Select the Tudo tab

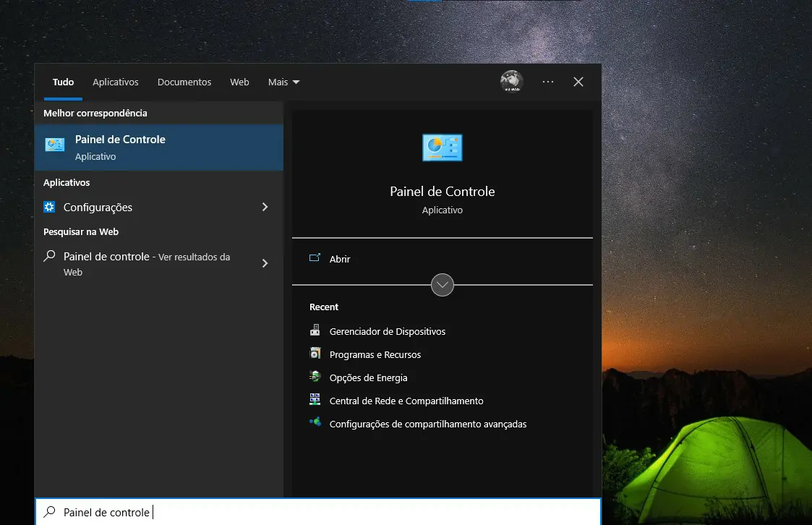point(63,82)
